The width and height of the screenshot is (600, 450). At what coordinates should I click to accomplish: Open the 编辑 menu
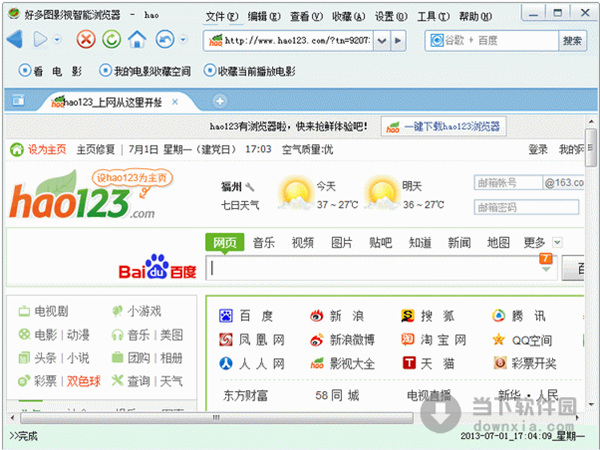(264, 16)
